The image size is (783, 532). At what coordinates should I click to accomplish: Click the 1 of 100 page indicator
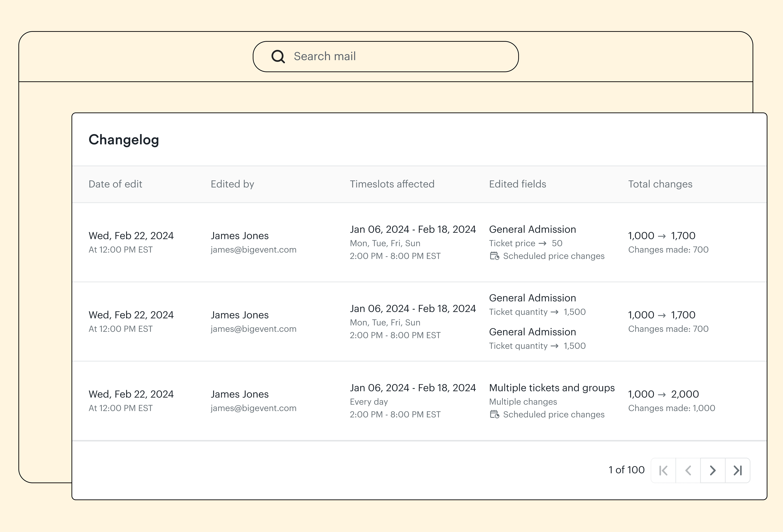coord(626,470)
